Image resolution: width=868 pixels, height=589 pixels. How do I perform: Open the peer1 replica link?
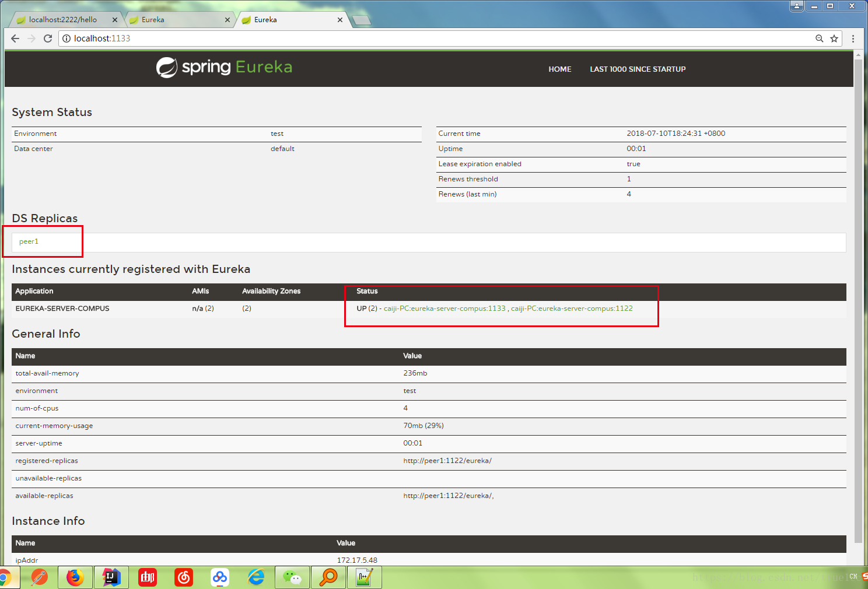coord(29,241)
